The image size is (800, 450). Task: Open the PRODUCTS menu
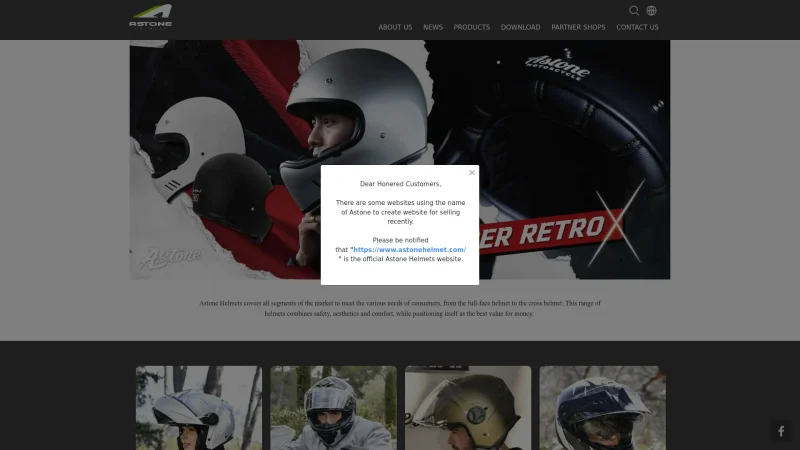(x=471, y=28)
